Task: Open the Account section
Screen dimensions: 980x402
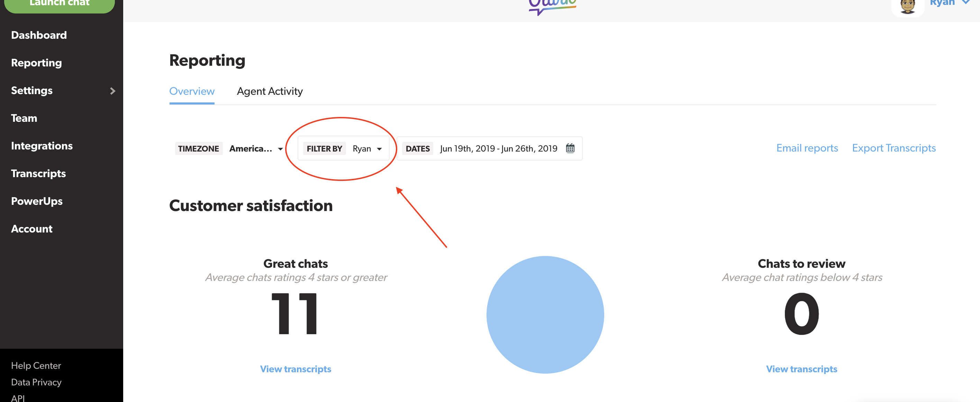Action: [x=31, y=229]
